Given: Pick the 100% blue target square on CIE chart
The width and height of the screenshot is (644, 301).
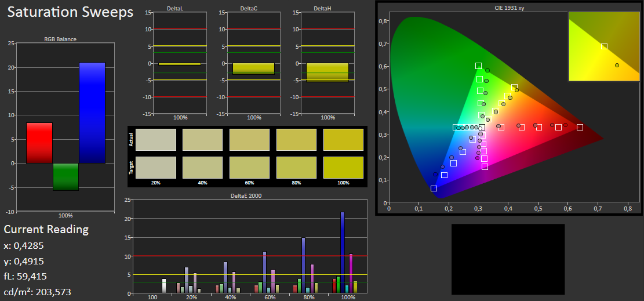Looking at the screenshot, I should 434,188.
